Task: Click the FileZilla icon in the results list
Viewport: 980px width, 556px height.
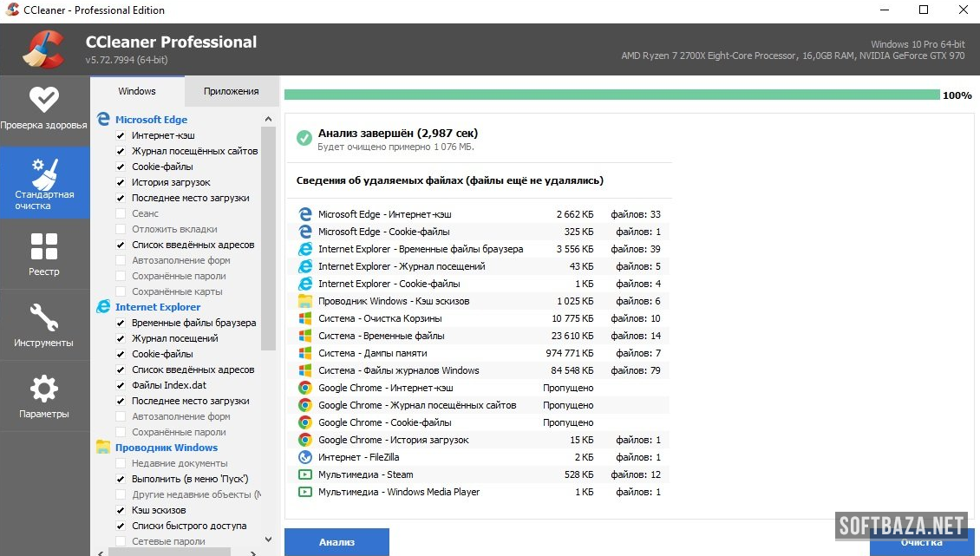Action: coord(305,457)
